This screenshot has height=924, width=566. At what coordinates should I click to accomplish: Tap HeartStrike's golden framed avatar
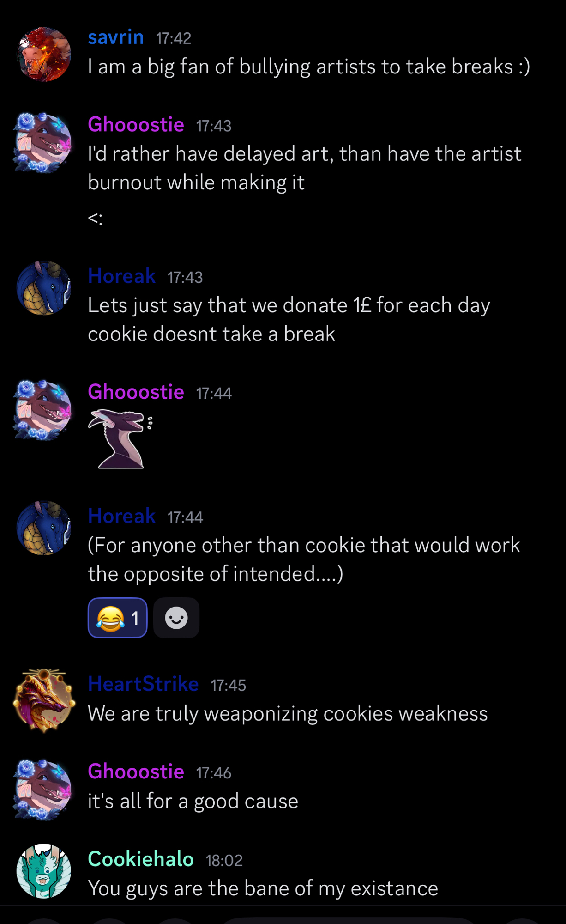[44, 700]
